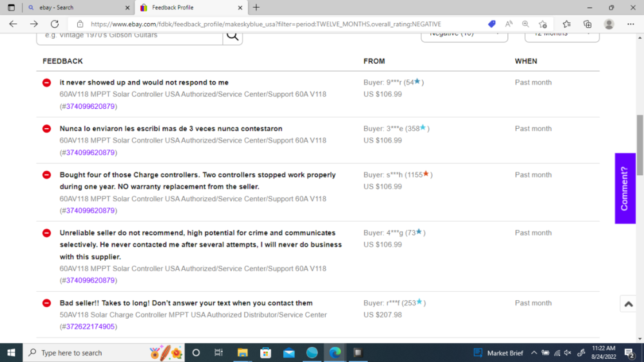Open Market Brief taskbar widget
The width and height of the screenshot is (644, 362).
point(498,352)
